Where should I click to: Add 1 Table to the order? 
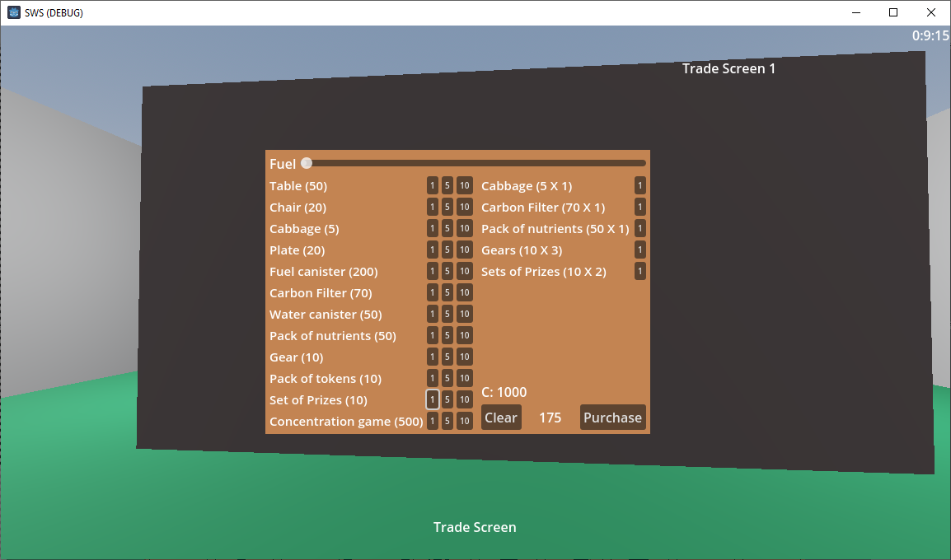point(433,185)
